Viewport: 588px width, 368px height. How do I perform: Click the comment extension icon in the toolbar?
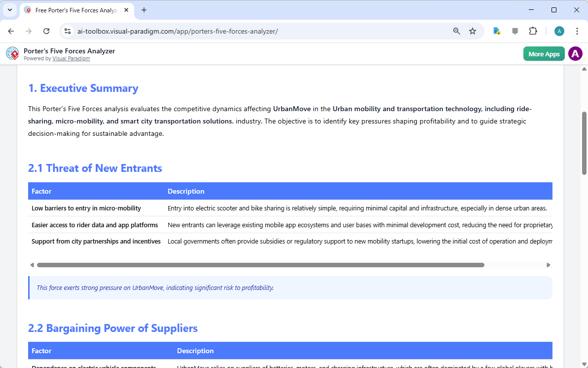(515, 31)
